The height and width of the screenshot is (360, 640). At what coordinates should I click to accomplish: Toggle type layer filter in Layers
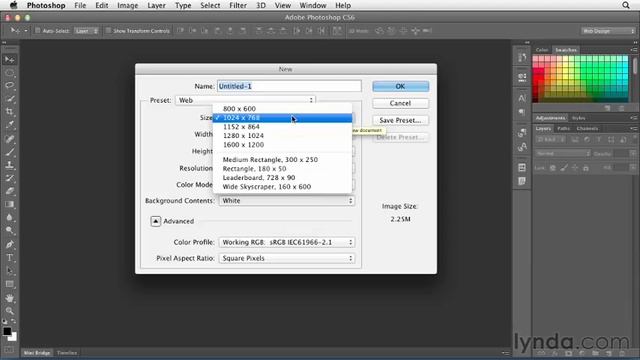tap(599, 140)
